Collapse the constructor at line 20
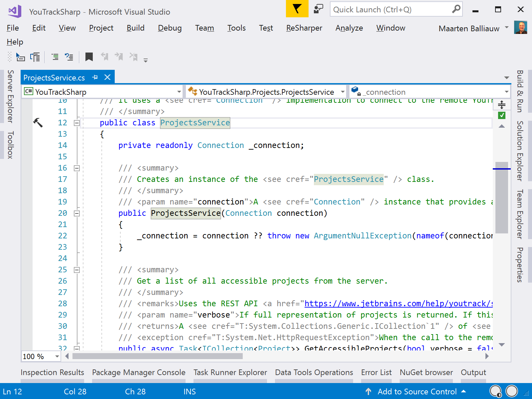 point(77,213)
